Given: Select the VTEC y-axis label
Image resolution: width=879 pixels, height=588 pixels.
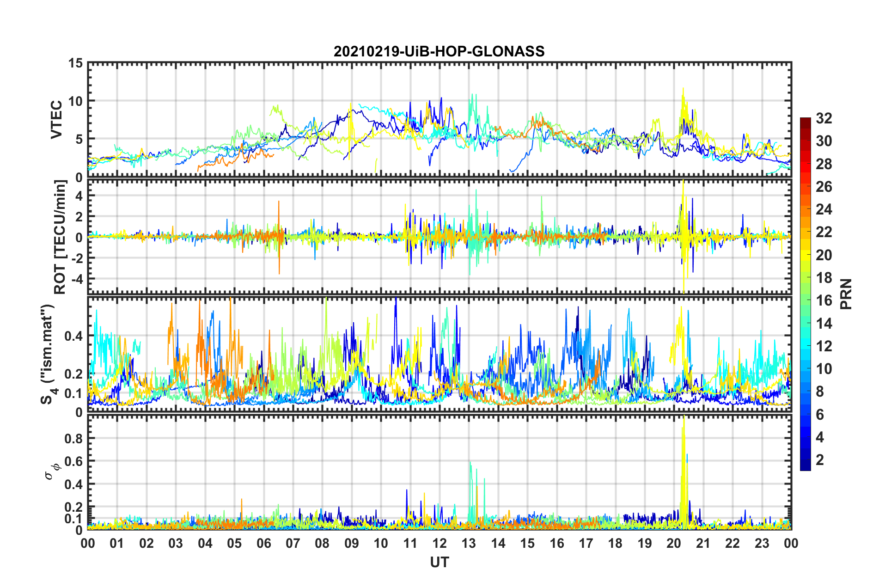Looking at the screenshot, I should coord(56,120).
